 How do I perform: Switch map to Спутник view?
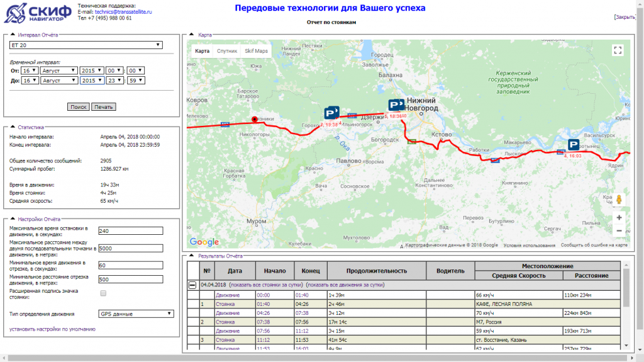click(x=227, y=51)
